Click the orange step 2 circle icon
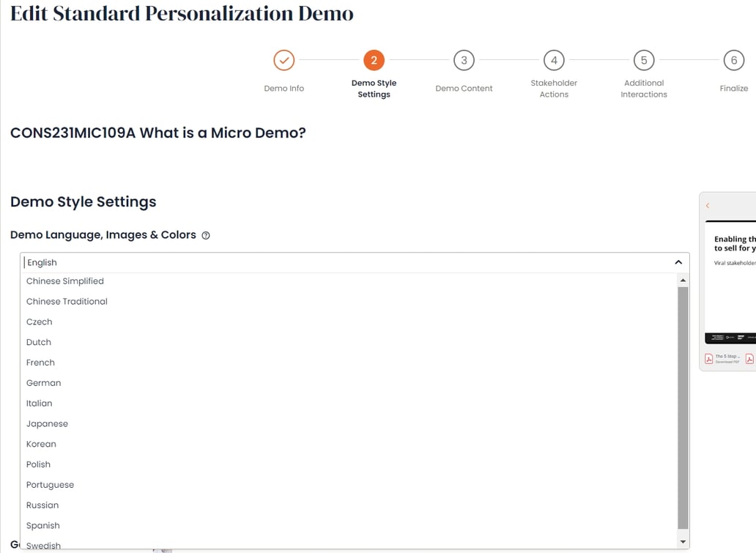Image resolution: width=756 pixels, height=553 pixels. 374,60
